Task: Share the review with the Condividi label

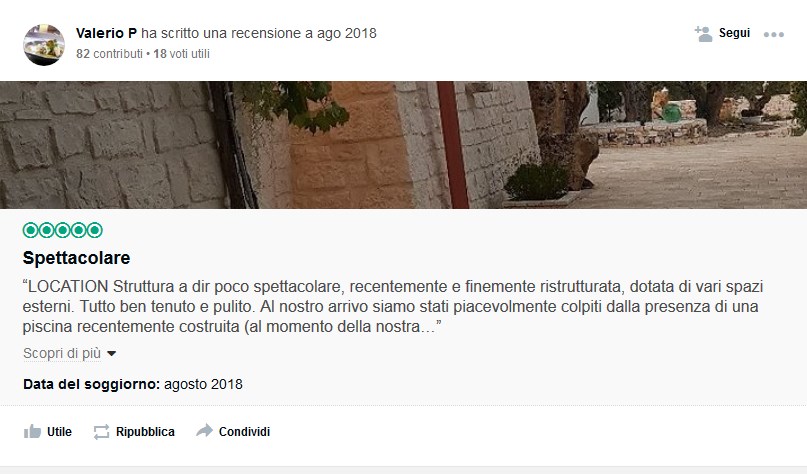Action: click(244, 432)
